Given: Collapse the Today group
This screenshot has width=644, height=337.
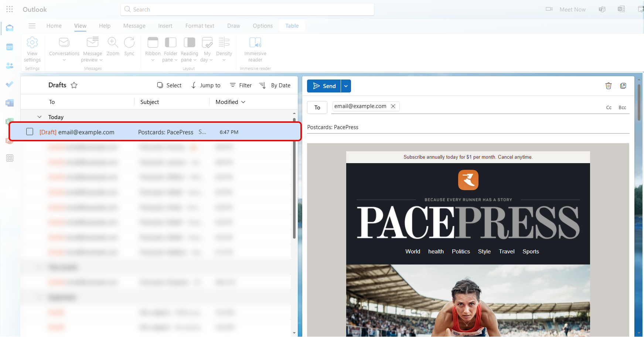Looking at the screenshot, I should pos(40,117).
